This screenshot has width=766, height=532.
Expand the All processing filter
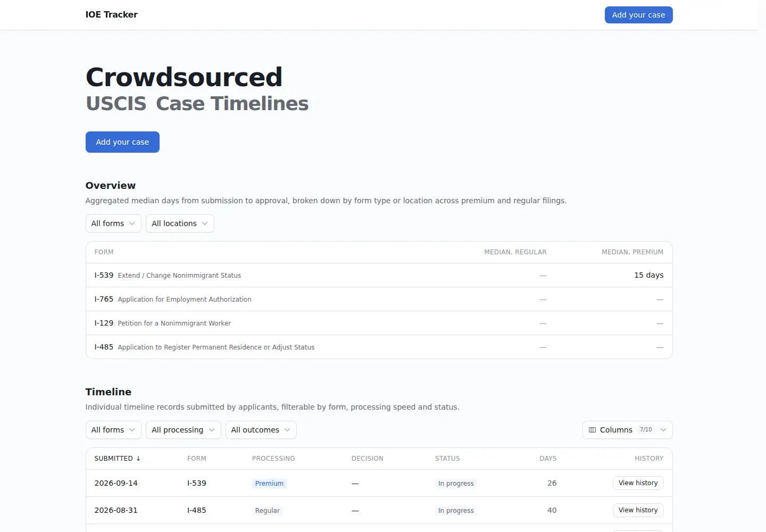point(183,430)
